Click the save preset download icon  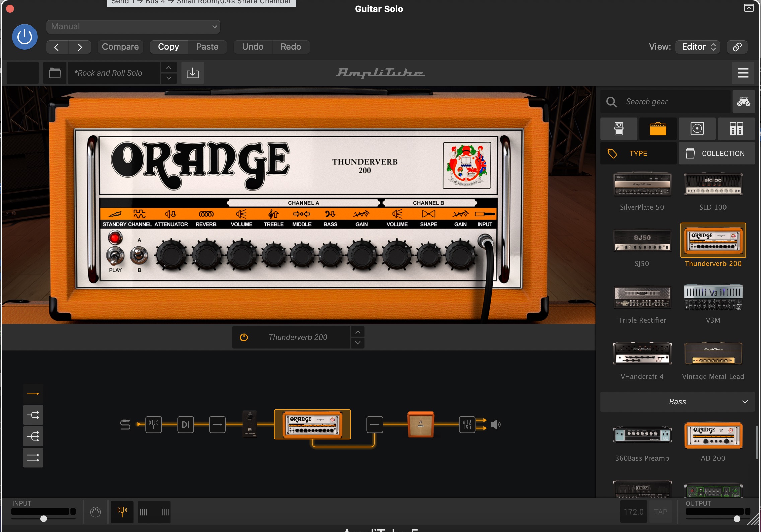[193, 73]
